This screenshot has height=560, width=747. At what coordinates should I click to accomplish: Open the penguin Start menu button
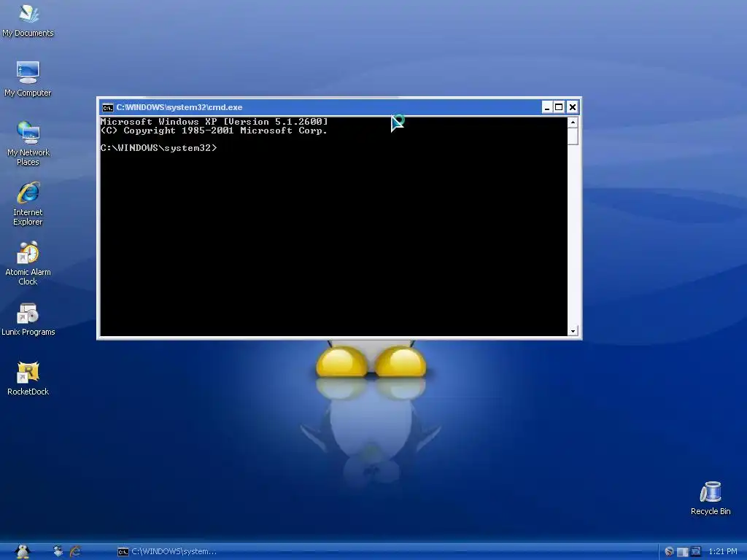pyautogui.click(x=23, y=551)
